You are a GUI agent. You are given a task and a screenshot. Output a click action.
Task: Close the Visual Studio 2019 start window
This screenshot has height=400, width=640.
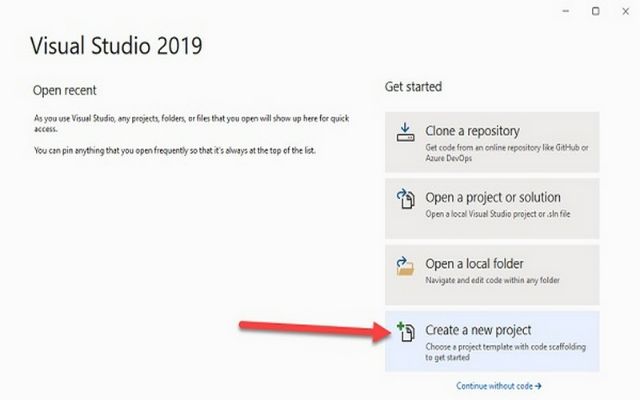[x=625, y=11]
